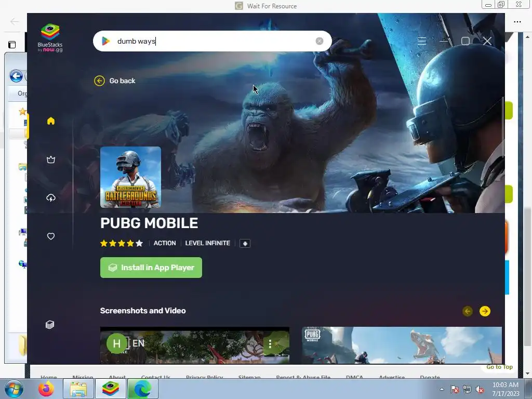Open the Home sidebar icon
The height and width of the screenshot is (399, 532).
click(x=51, y=121)
